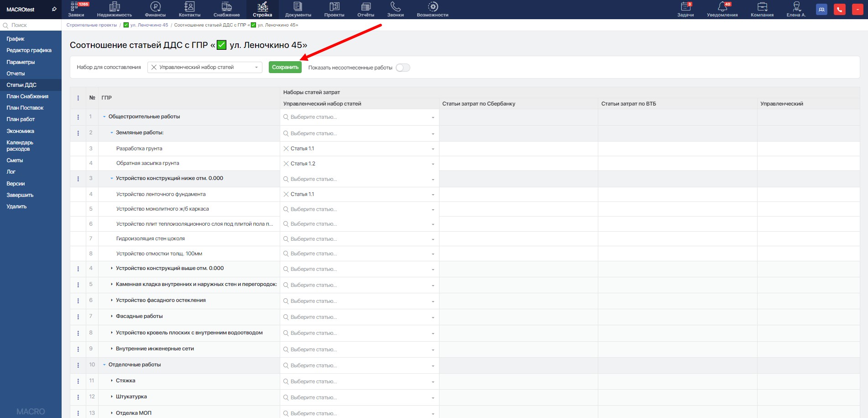The width and height of the screenshot is (868, 418).
Task: Collapse the Земляные работы group
Action: click(112, 133)
